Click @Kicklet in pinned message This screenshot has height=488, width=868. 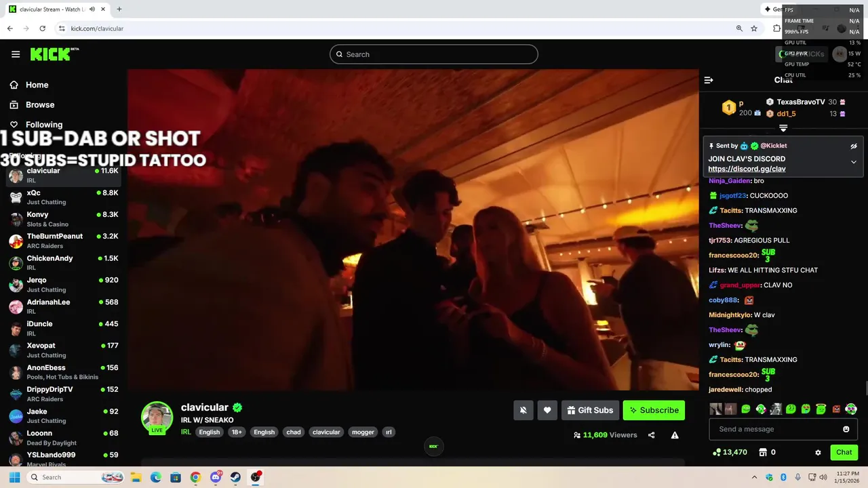pos(773,146)
